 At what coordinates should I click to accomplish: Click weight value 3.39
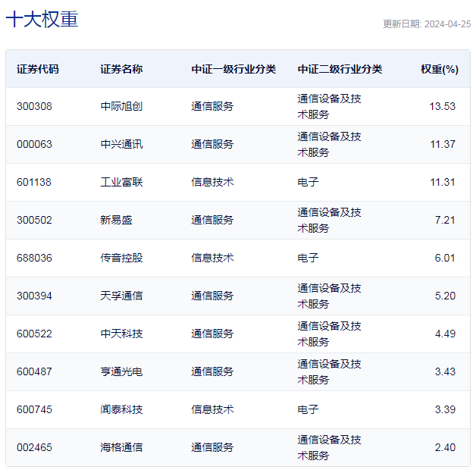445,410
